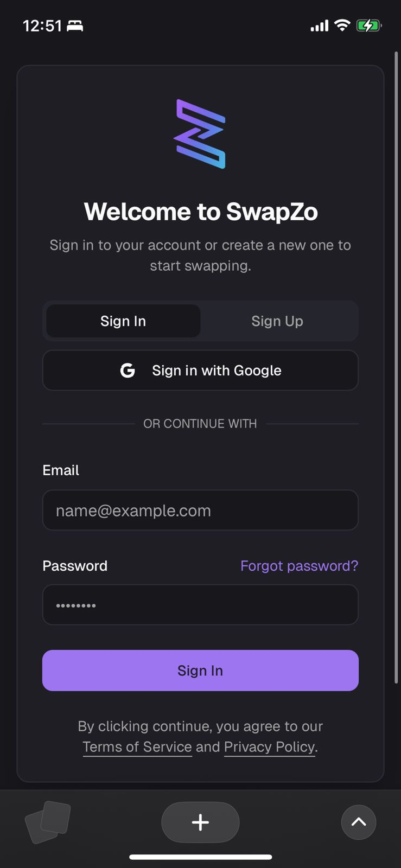The image size is (401, 868).
Task: Click the page scrollbar on right
Action: click(396, 369)
